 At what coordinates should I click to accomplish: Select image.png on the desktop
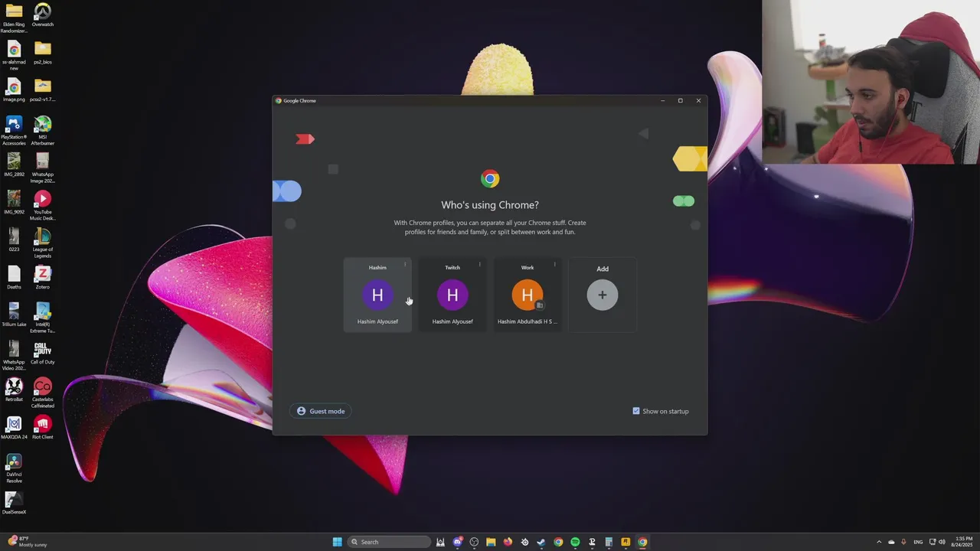(14, 90)
